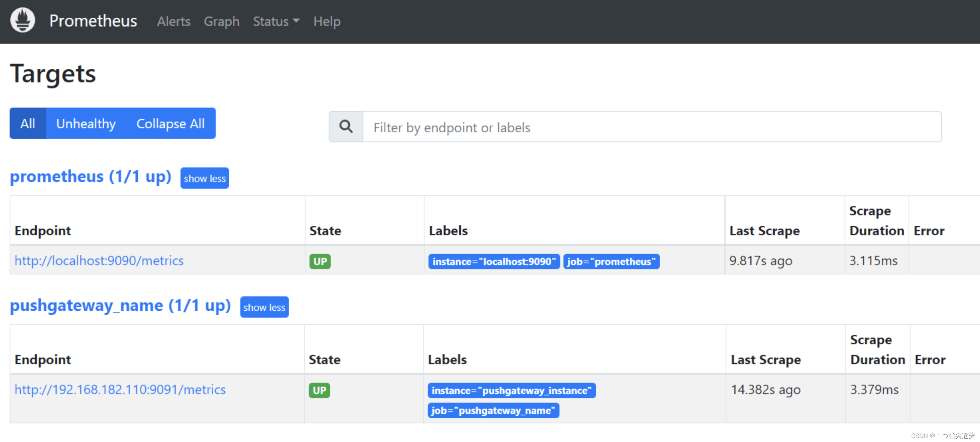Click the instance label badge for prometheus job
980x442 pixels.
(493, 261)
